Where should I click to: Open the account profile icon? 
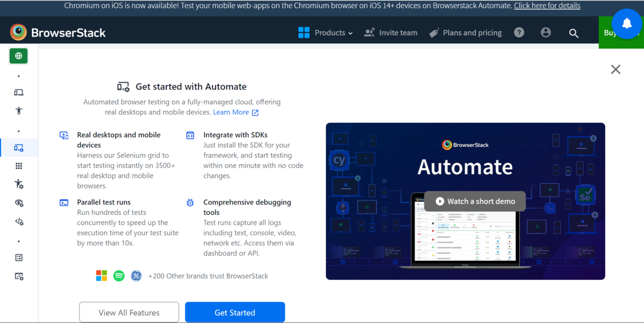[x=546, y=32]
